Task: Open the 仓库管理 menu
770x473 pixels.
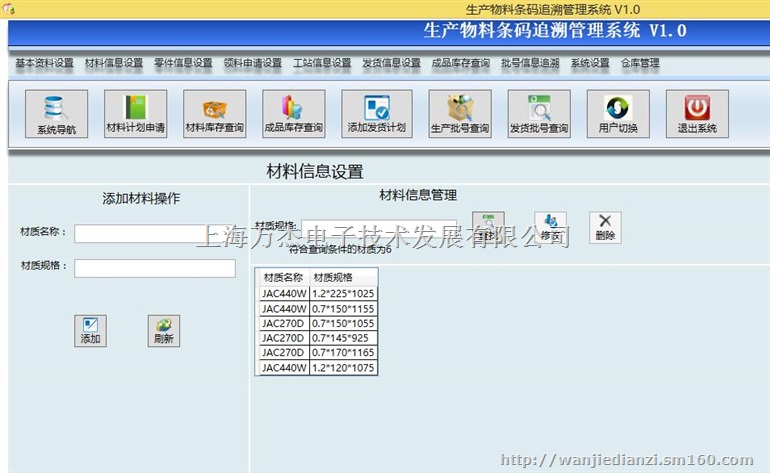Action: tap(640, 63)
